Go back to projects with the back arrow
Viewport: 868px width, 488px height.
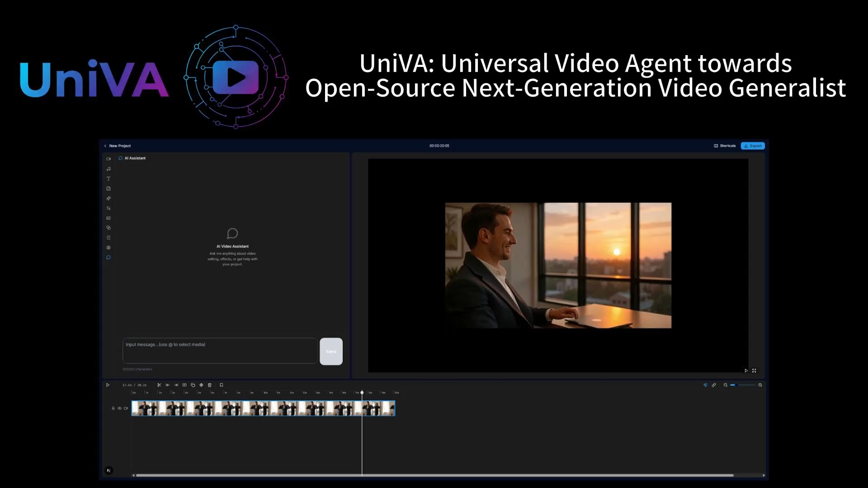coord(105,145)
